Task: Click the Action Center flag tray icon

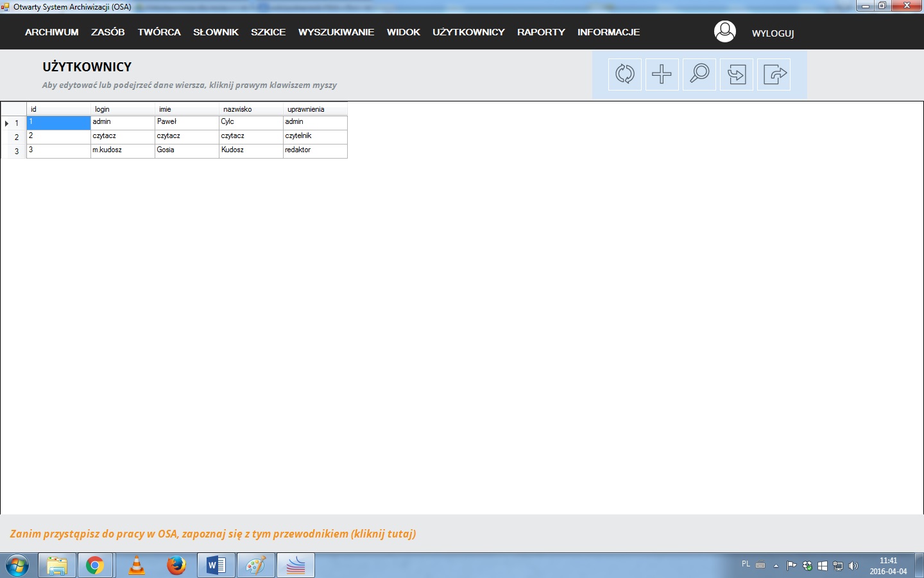Action: pos(792,566)
